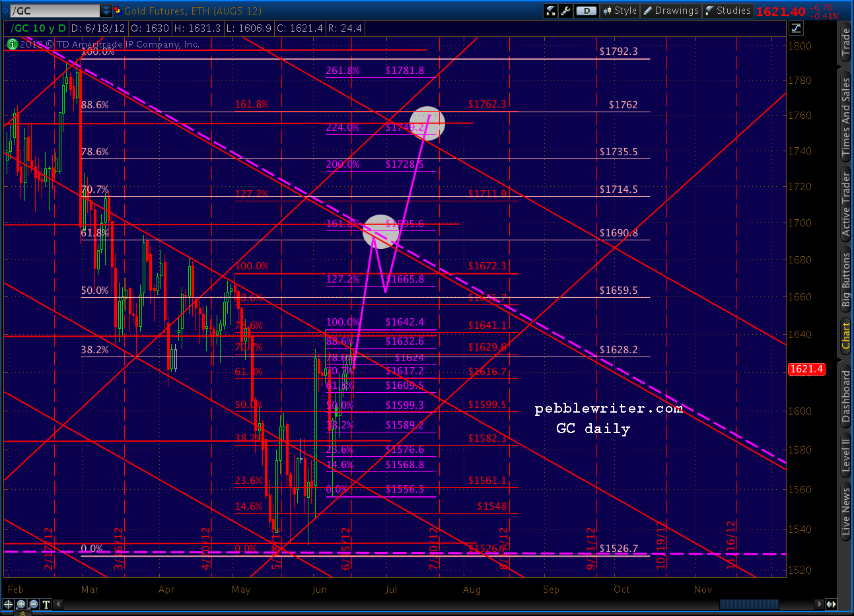Click the crosshair pan icon at bottom left
This screenshot has height=616, width=854.
[9, 604]
